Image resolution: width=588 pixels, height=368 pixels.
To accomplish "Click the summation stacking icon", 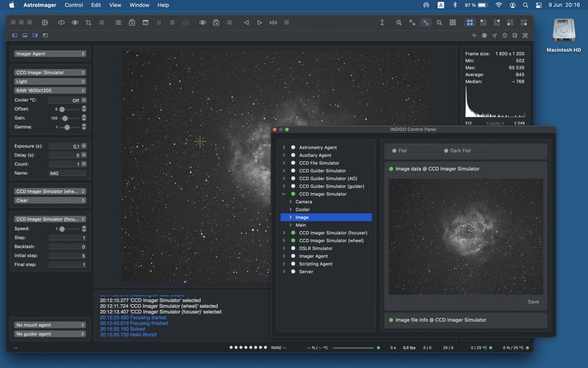I will pyautogui.click(x=382, y=22).
